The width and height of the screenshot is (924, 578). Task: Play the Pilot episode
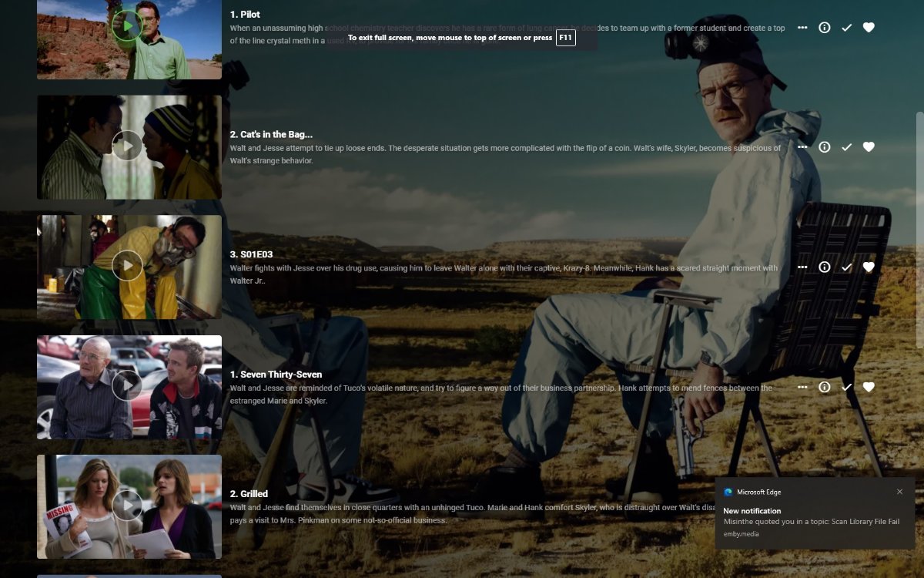tap(127, 26)
